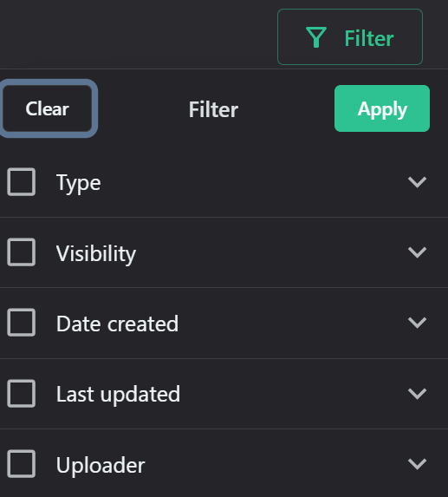
Task: Check the Type filter checkbox
Action: [x=21, y=182]
